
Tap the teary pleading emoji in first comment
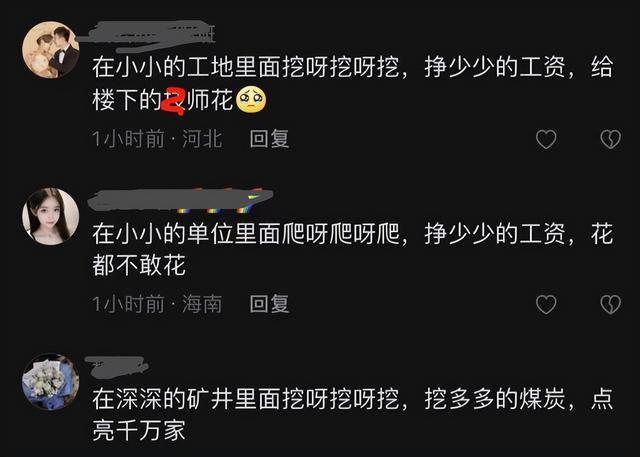[251, 100]
